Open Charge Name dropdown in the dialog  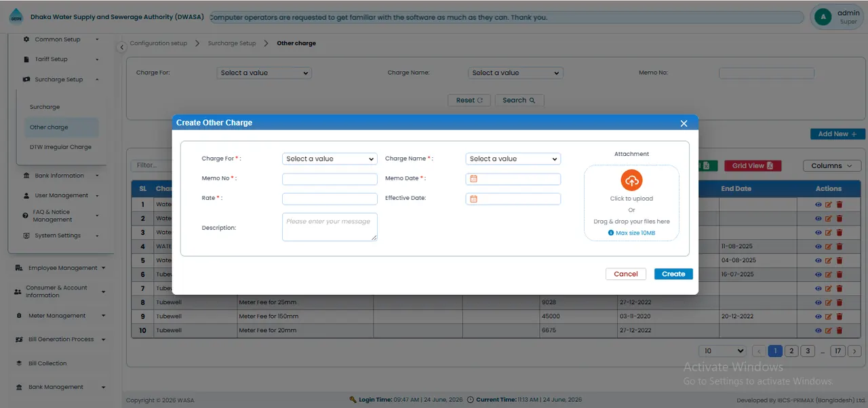(513, 159)
